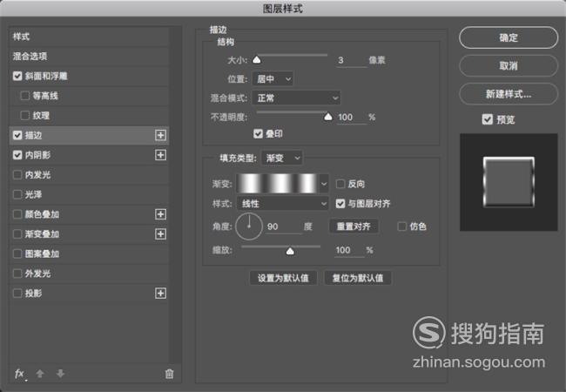Open 样式 dropdown showing 线性
566x392 pixels.
pos(283,204)
